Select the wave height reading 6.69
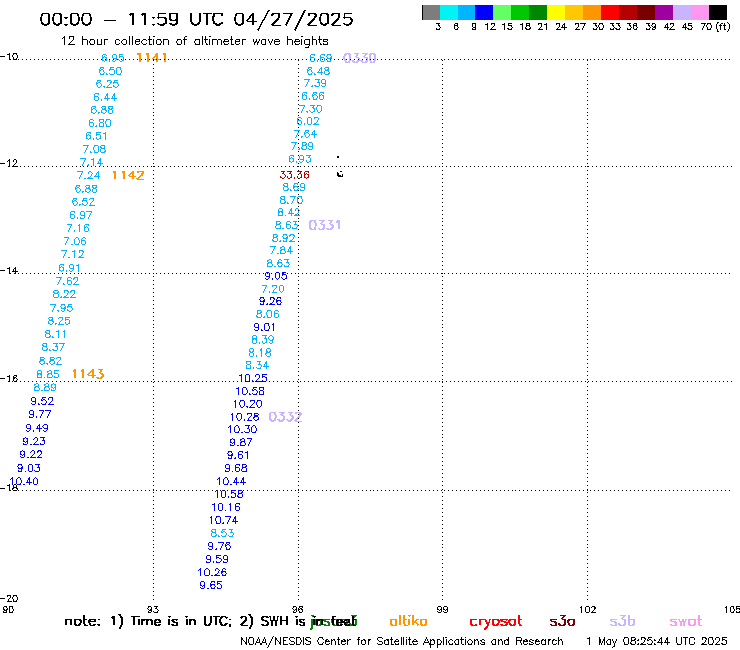Image resolution: width=740 pixels, height=650 pixels. [320, 58]
